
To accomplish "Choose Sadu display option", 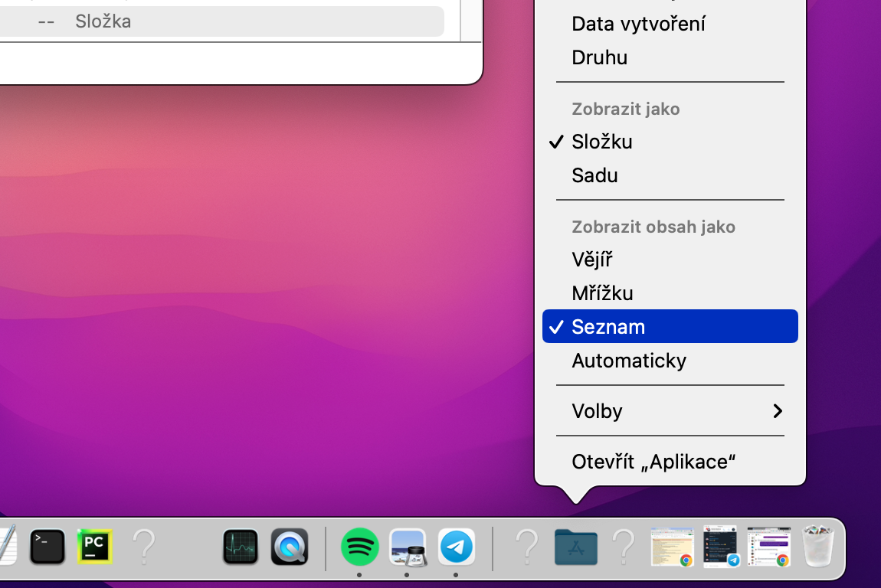I will point(670,175).
